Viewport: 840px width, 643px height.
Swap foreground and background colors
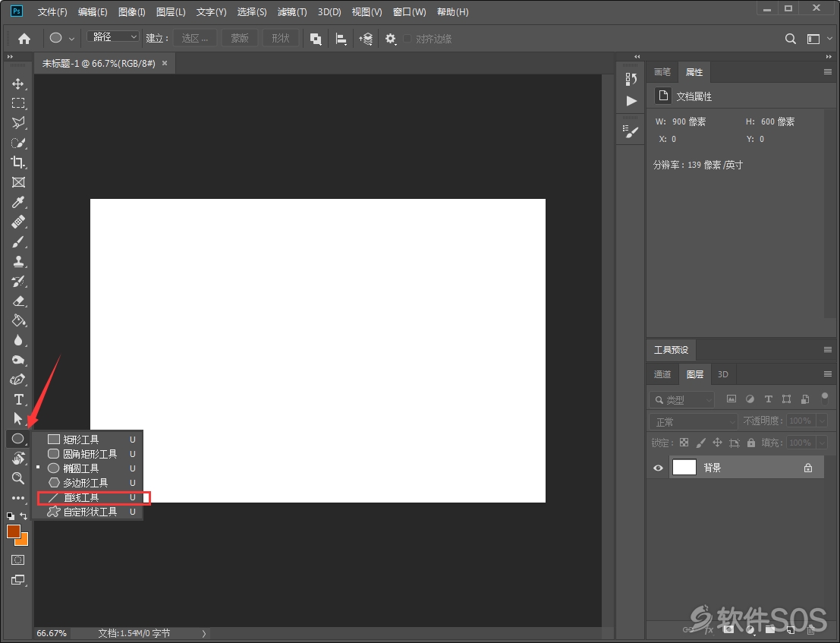click(24, 515)
